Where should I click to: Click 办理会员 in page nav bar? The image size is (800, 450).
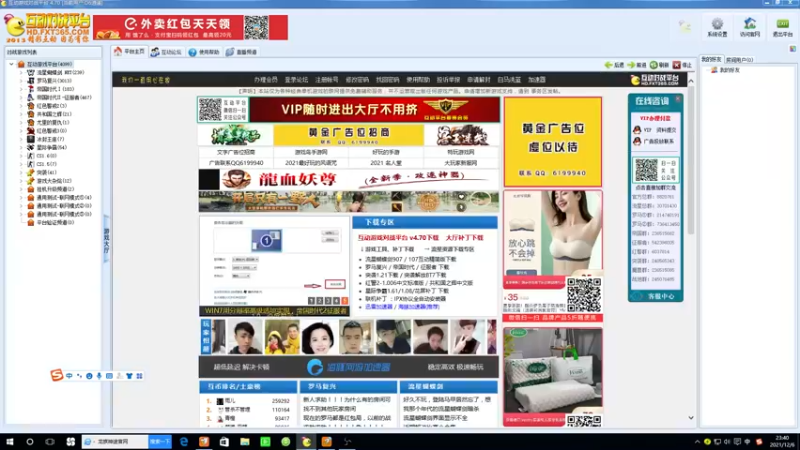[266, 80]
